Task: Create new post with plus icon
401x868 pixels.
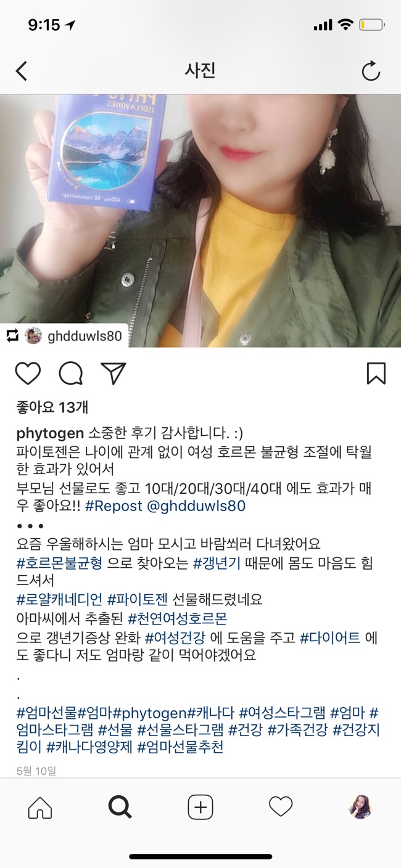Action: coord(200,807)
